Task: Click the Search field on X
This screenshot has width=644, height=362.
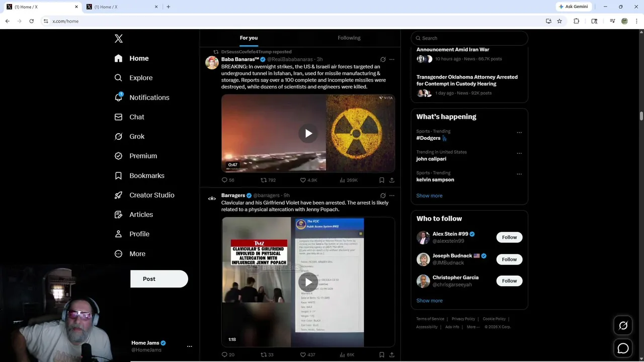Action: (469, 38)
